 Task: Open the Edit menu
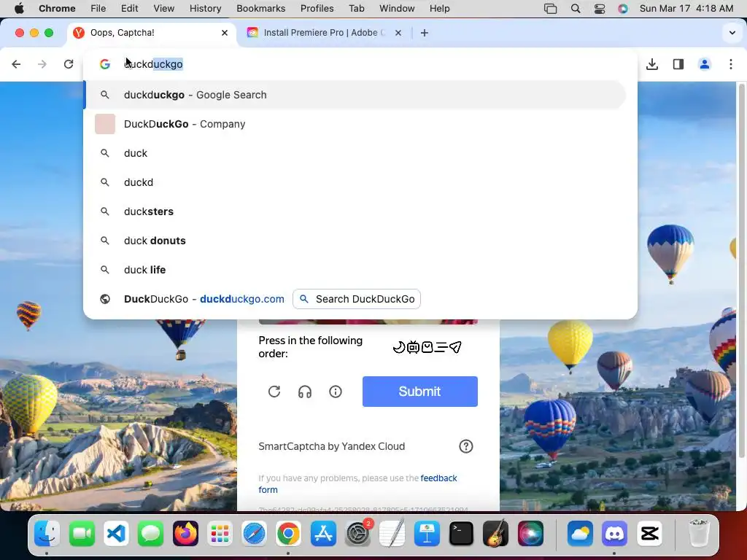pyautogui.click(x=129, y=9)
